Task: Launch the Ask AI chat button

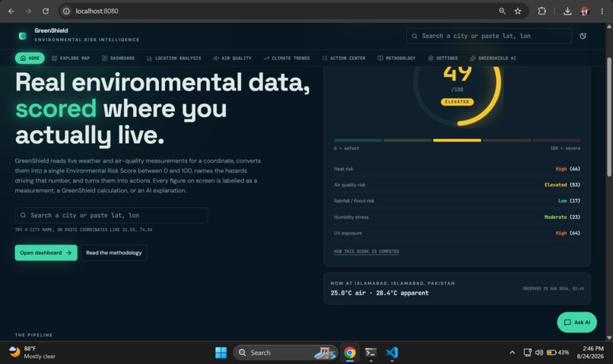Action: 576,322
